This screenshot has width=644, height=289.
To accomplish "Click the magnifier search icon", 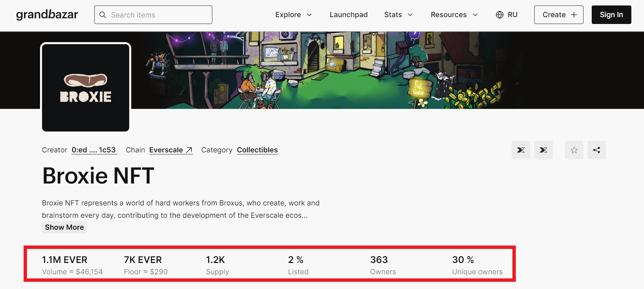I will [103, 15].
